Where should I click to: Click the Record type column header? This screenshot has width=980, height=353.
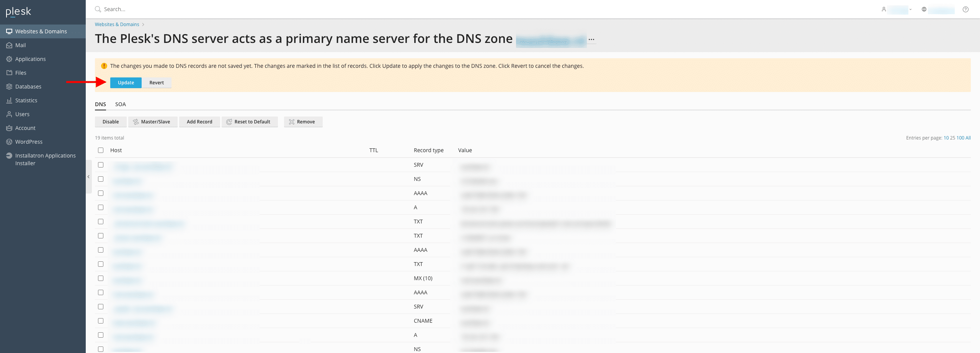click(x=428, y=150)
